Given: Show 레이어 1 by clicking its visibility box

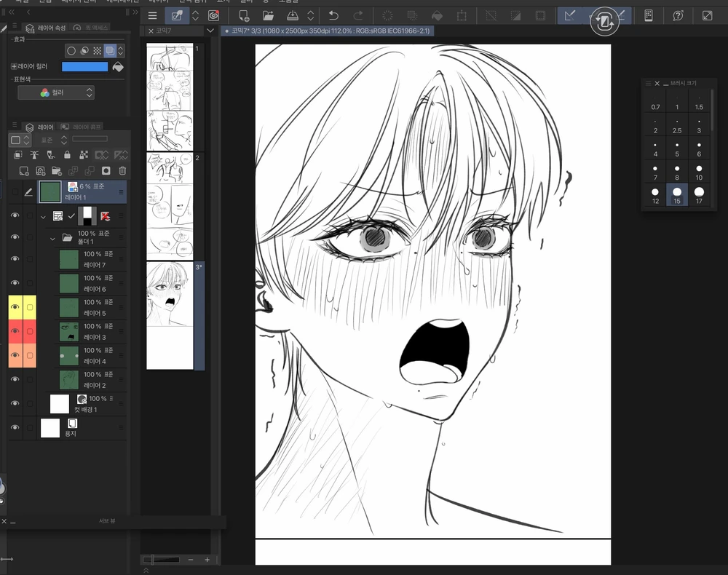Looking at the screenshot, I should [15, 191].
